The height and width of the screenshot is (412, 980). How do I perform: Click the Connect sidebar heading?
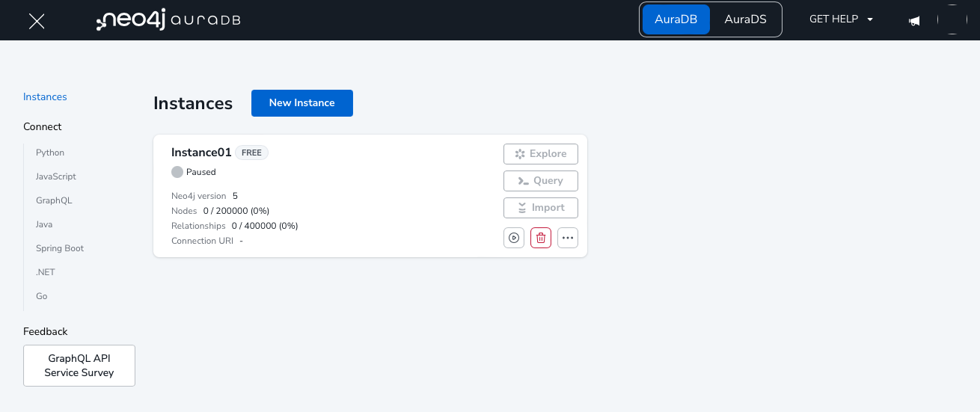(43, 127)
